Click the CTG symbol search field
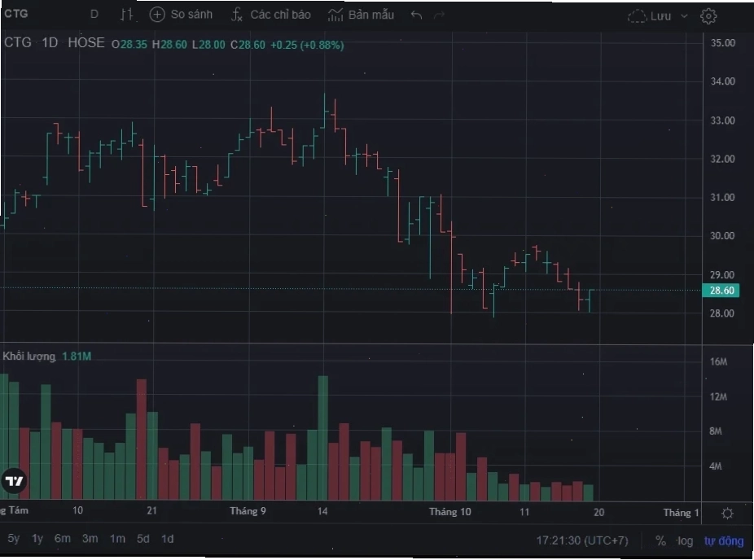 tap(16, 14)
